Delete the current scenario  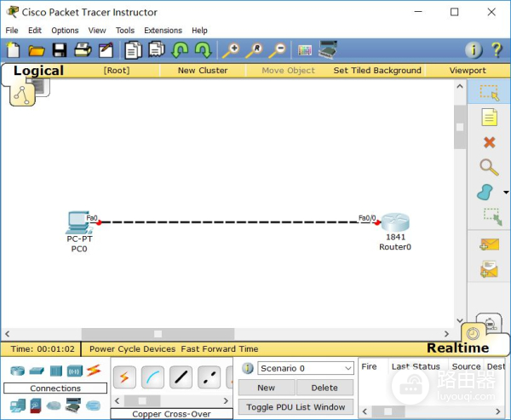(x=324, y=388)
